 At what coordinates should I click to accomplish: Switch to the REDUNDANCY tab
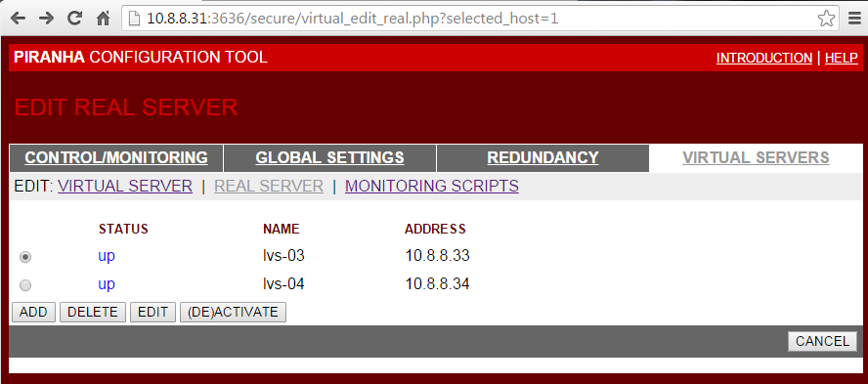point(542,157)
